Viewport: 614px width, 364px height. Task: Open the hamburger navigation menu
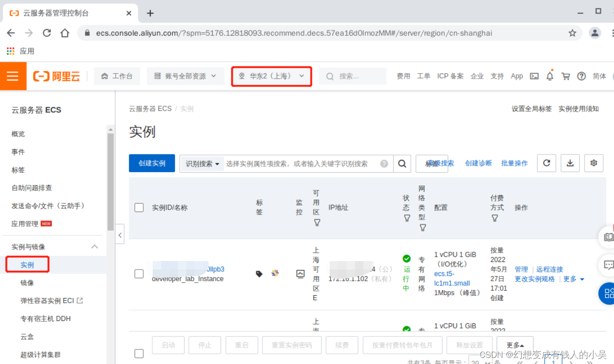pos(13,76)
